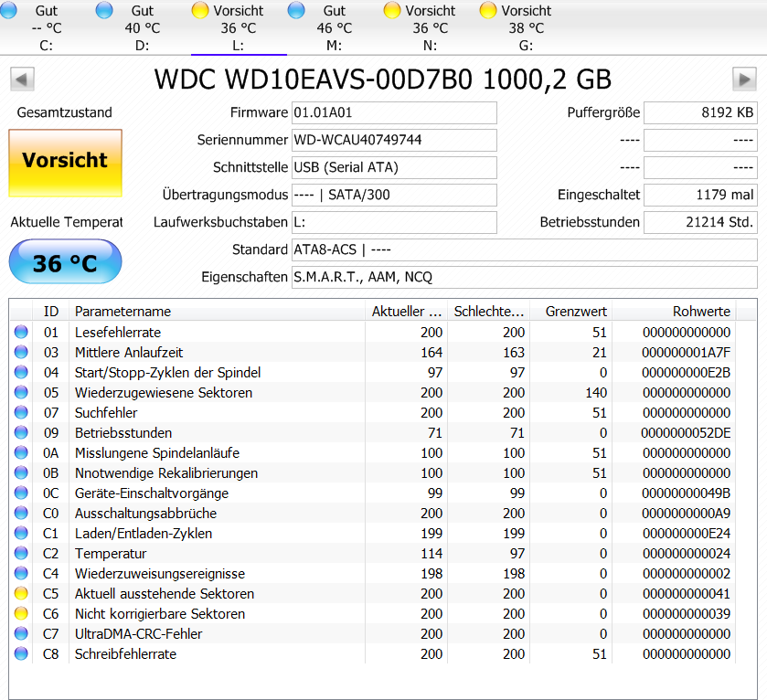Screen dimensions: 767x700
Task: Click the ID column header
Action: point(51,312)
